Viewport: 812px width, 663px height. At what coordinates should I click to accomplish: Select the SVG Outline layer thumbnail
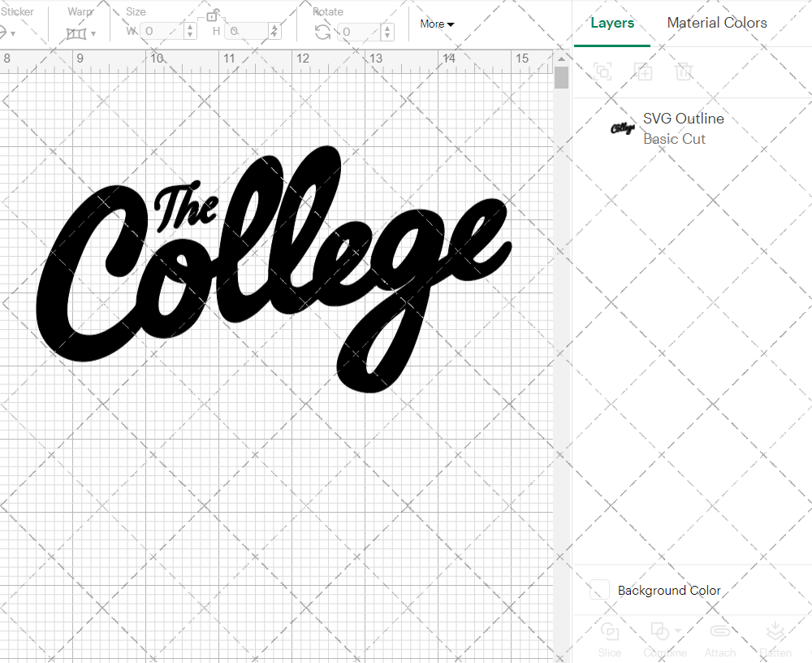(623, 128)
